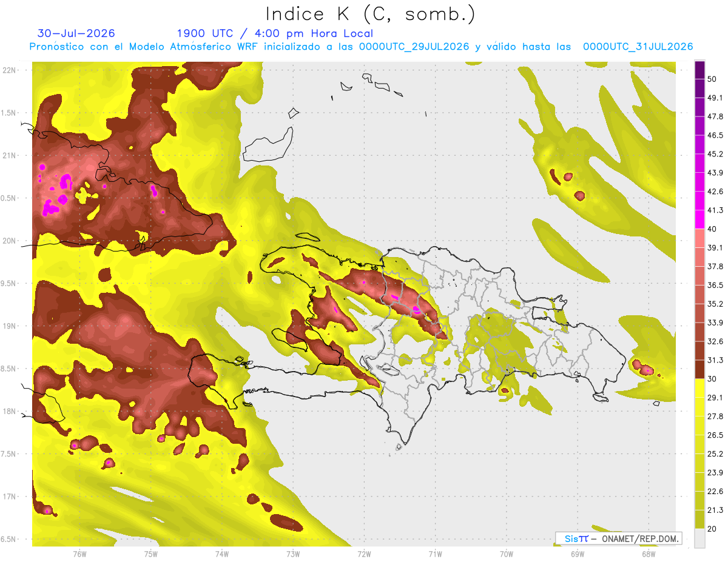728x562 pixels.
Task: Click the "27.8" colorbar label
Action: pos(716,416)
